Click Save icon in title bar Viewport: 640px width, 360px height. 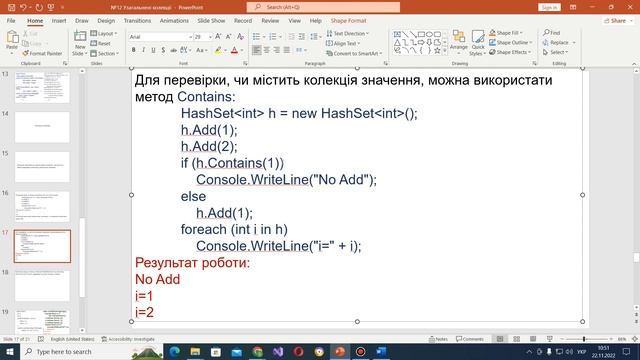[11, 7]
